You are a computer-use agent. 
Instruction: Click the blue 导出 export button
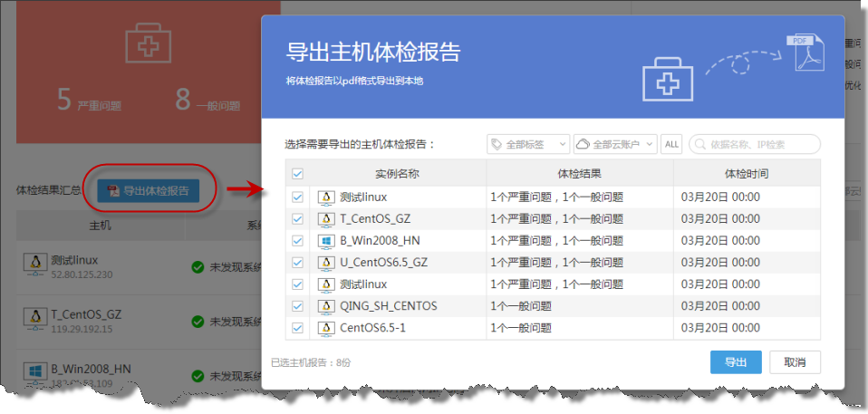coord(736,362)
